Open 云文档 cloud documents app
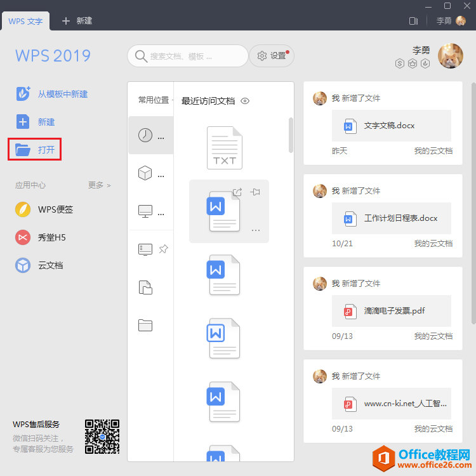The height and width of the screenshot is (476, 476). (39, 265)
